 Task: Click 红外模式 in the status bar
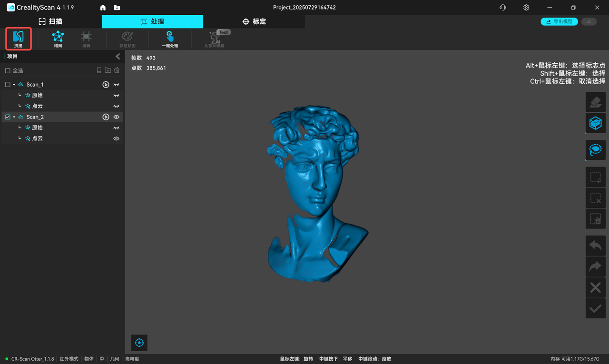pyautogui.click(x=69, y=359)
